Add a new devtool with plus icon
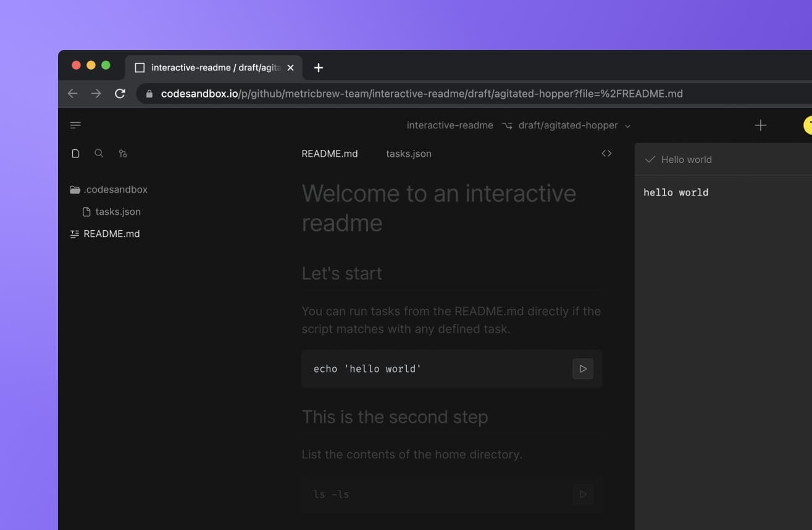The image size is (812, 530). click(760, 125)
